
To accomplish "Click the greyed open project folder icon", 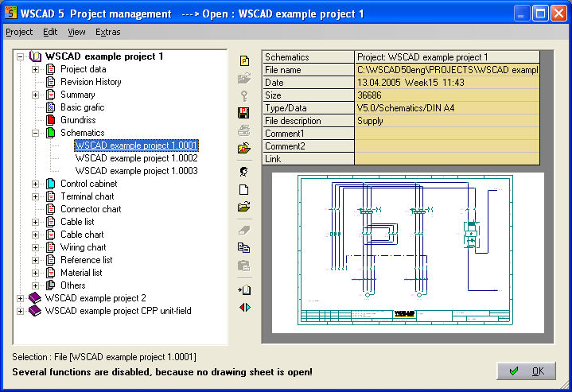I will click(244, 78).
